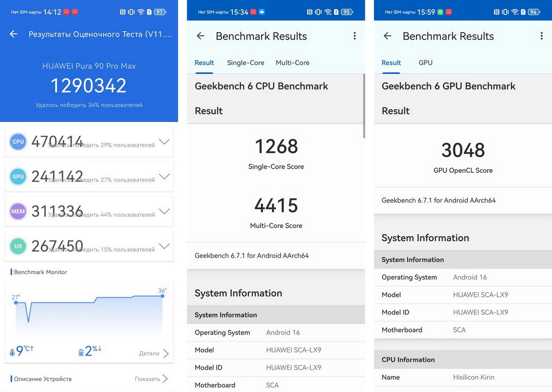Tap the 4415 Multi-Core Score
Viewport: 552px width, 392px height.
(276, 205)
